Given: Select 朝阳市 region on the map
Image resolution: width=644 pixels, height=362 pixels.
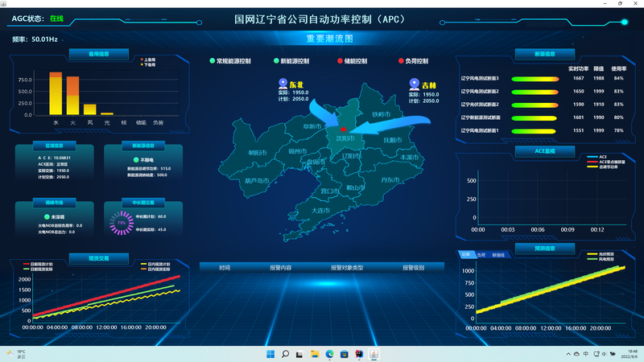Looking at the screenshot, I should [258, 153].
